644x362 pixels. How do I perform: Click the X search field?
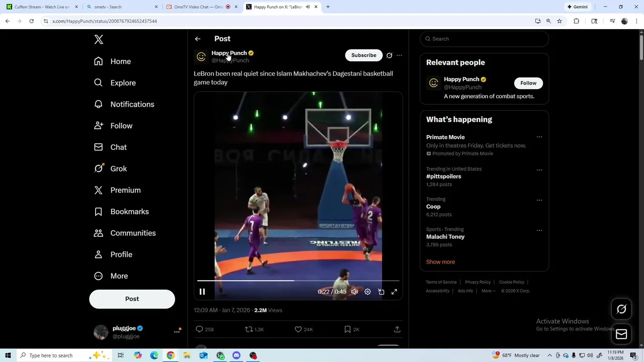(x=484, y=39)
